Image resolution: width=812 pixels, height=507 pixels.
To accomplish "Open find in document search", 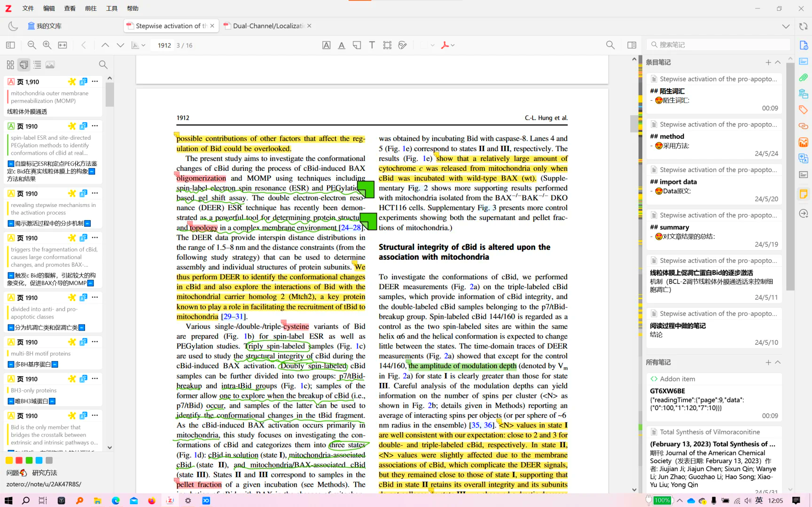I will coord(610,45).
